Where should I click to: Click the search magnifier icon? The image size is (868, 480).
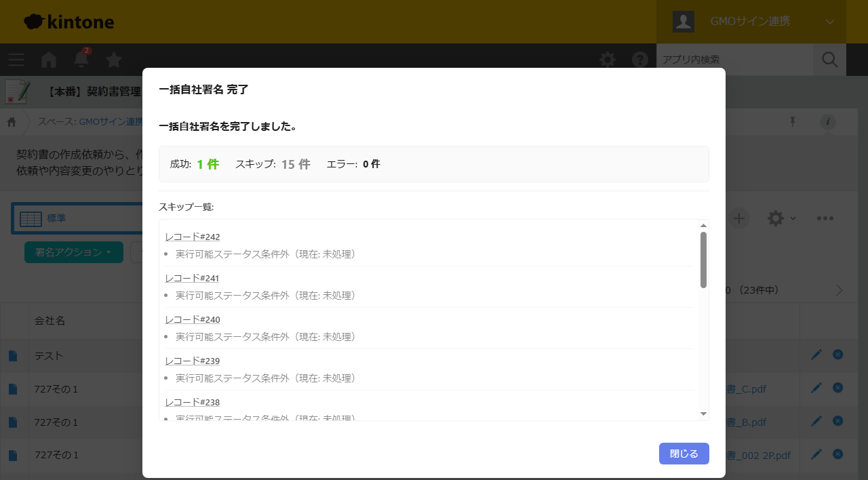[830, 60]
